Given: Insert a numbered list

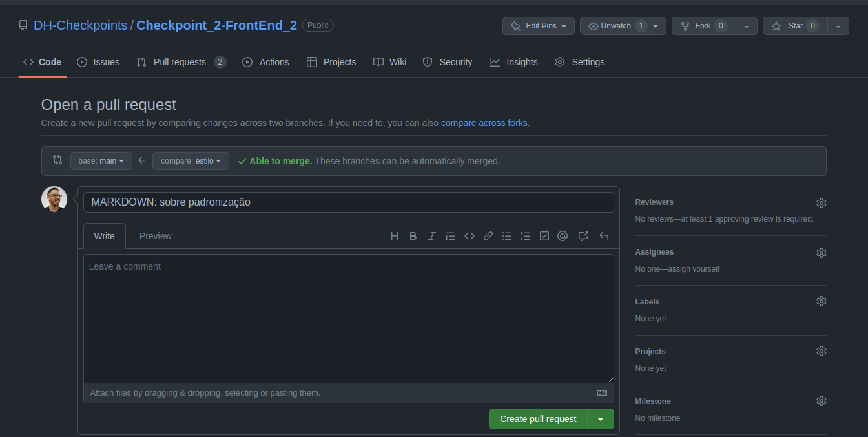Looking at the screenshot, I should 526,236.
